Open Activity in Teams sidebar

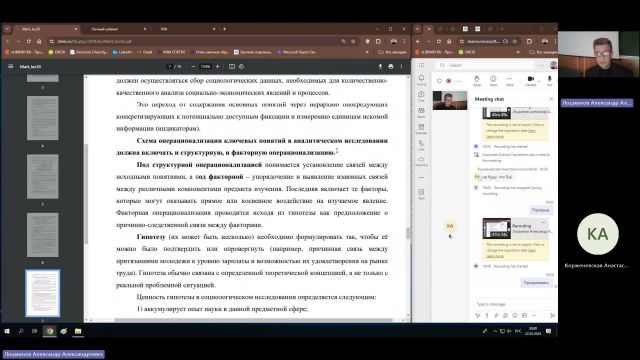(x=421, y=80)
